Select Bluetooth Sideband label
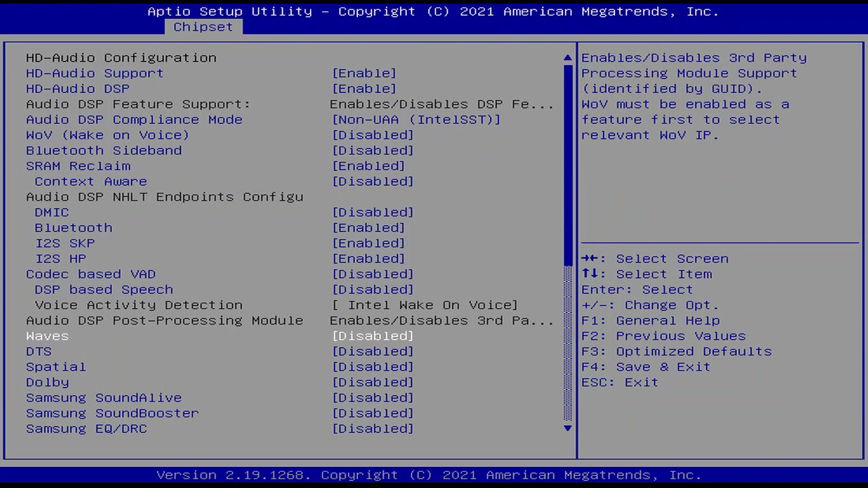868x488 pixels. (104, 150)
